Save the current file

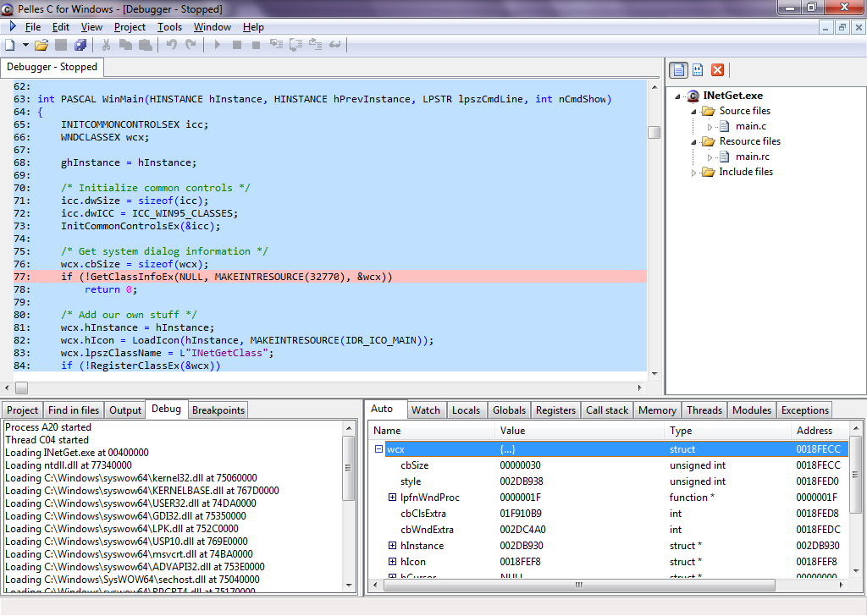tap(59, 45)
